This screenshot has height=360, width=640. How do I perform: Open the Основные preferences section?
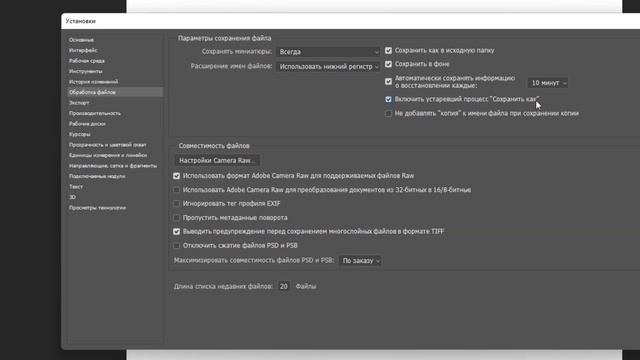[81, 40]
